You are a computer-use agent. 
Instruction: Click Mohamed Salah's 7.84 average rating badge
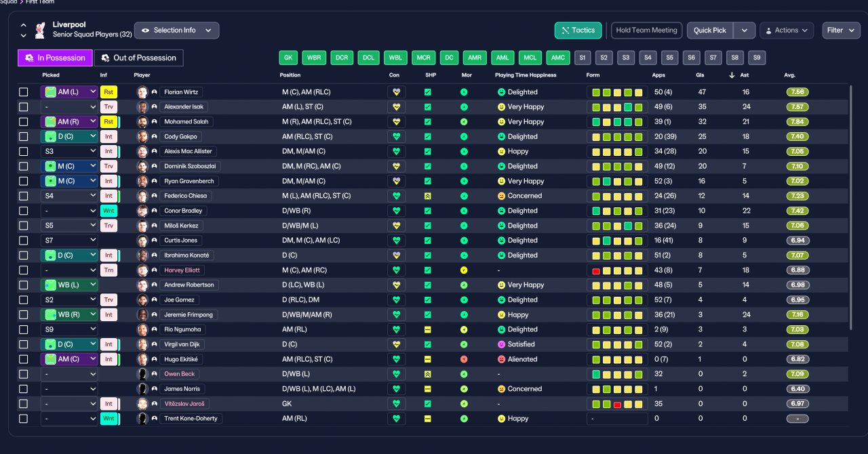tap(797, 122)
